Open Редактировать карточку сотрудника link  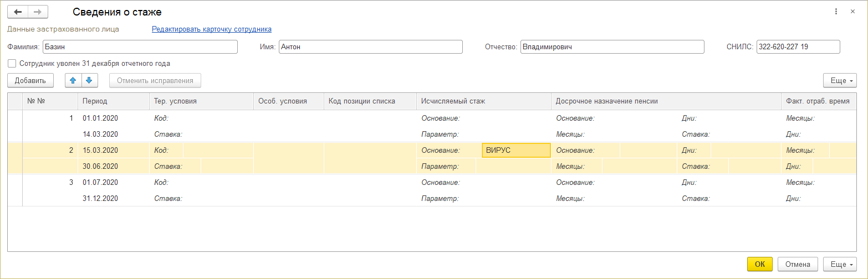tap(212, 29)
